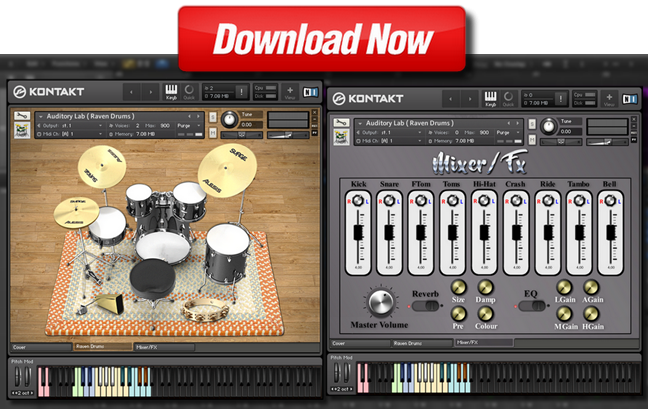Image resolution: width=648 pixels, height=409 pixels.
Task: Click the NI logo in left Kontakt window
Action: tap(310, 92)
